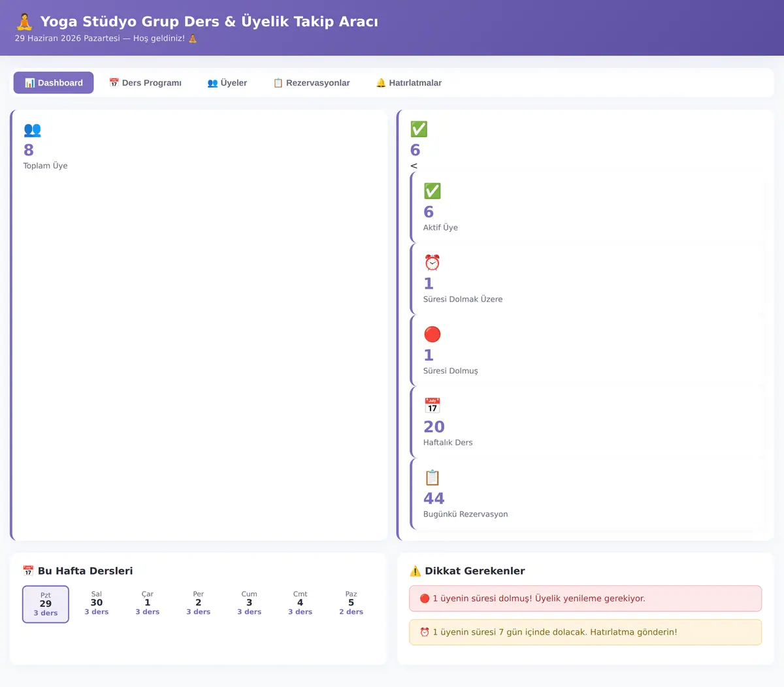Click the Haftalık Ders label
This screenshot has width=784, height=687.
(x=448, y=443)
